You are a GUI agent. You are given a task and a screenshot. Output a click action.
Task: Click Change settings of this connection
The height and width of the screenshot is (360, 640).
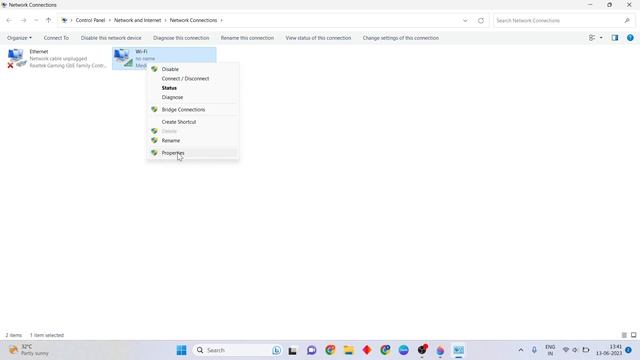point(400,38)
